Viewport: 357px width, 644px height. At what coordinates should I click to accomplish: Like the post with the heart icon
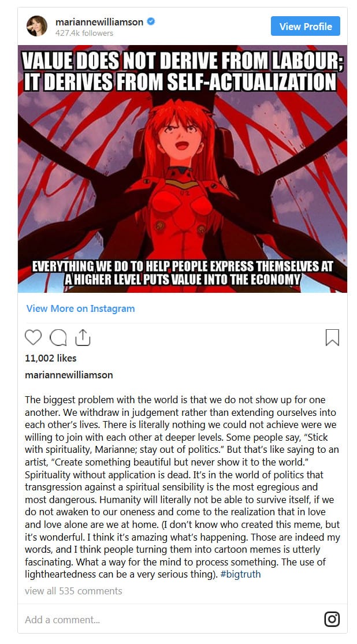[x=34, y=337]
